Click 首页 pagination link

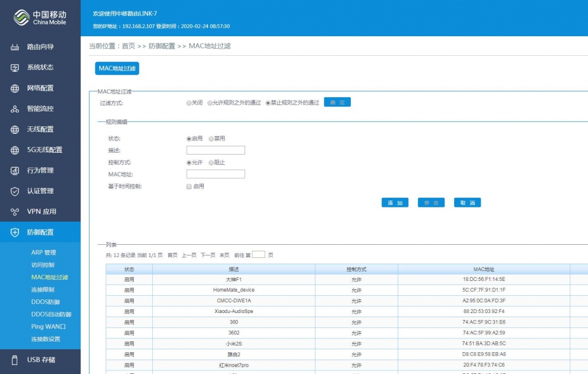pyautogui.click(x=172, y=255)
